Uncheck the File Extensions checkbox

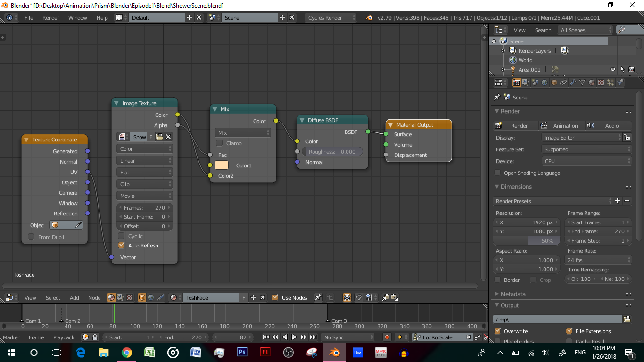[569, 331]
